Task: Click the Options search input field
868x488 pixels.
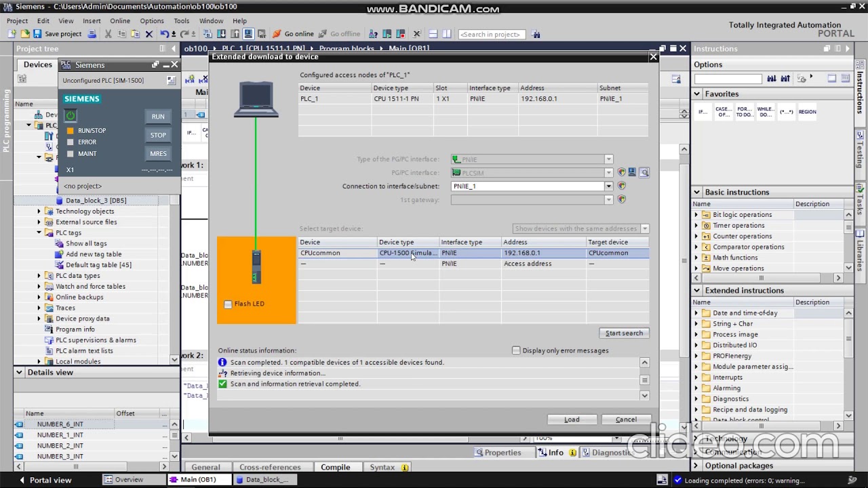Action: (728, 79)
